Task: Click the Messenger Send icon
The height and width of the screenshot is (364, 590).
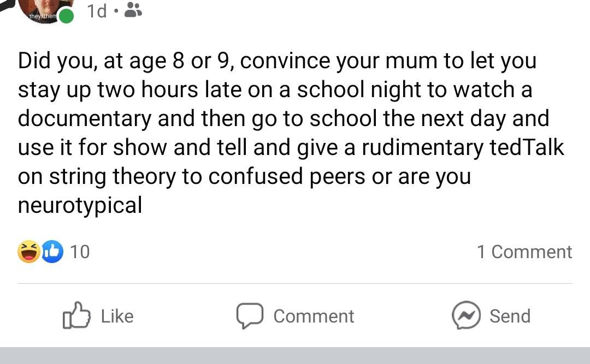Action: pyautogui.click(x=467, y=315)
